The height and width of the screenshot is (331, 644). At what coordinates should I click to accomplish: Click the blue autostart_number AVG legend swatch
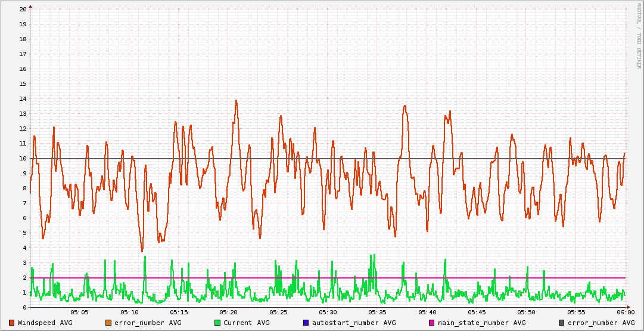pyautogui.click(x=306, y=323)
